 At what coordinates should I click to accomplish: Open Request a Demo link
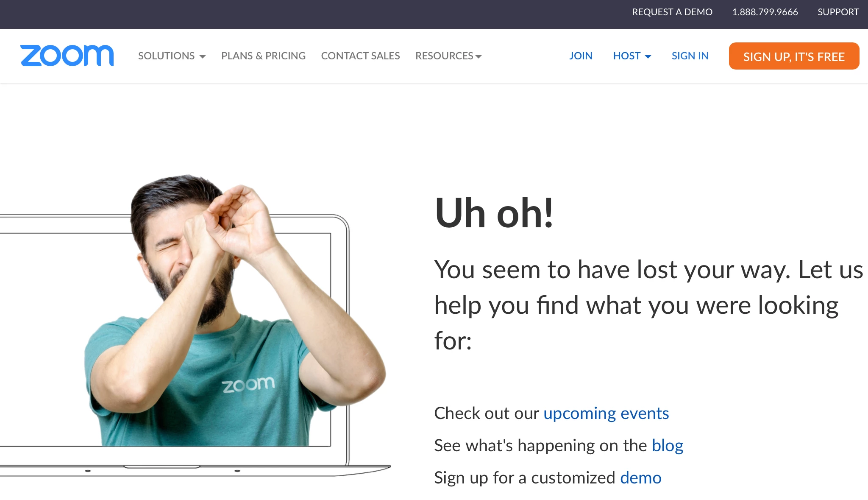[x=672, y=12]
